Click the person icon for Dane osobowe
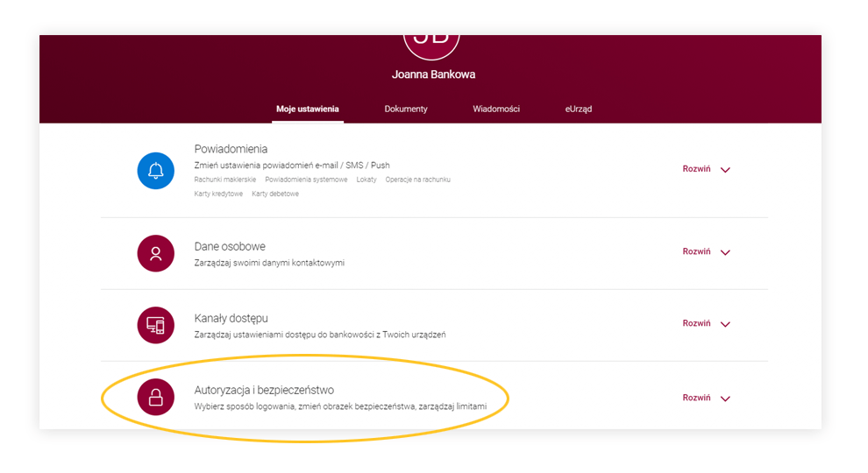 point(156,253)
